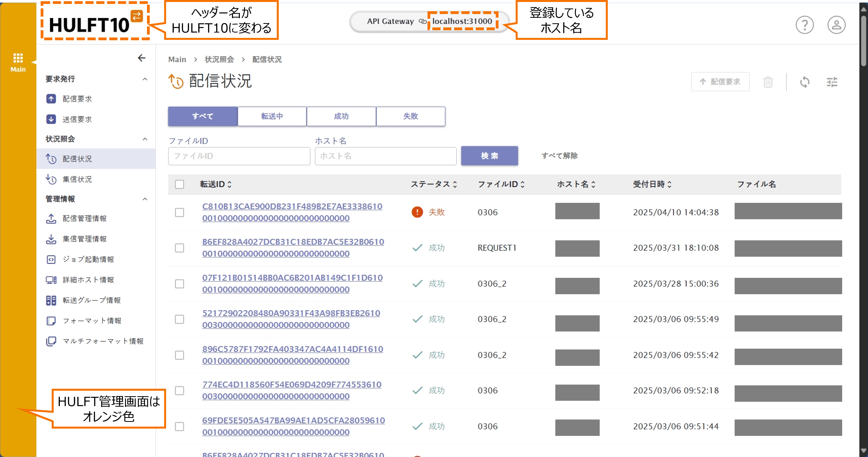Check the row with failed status 0306

click(x=179, y=212)
